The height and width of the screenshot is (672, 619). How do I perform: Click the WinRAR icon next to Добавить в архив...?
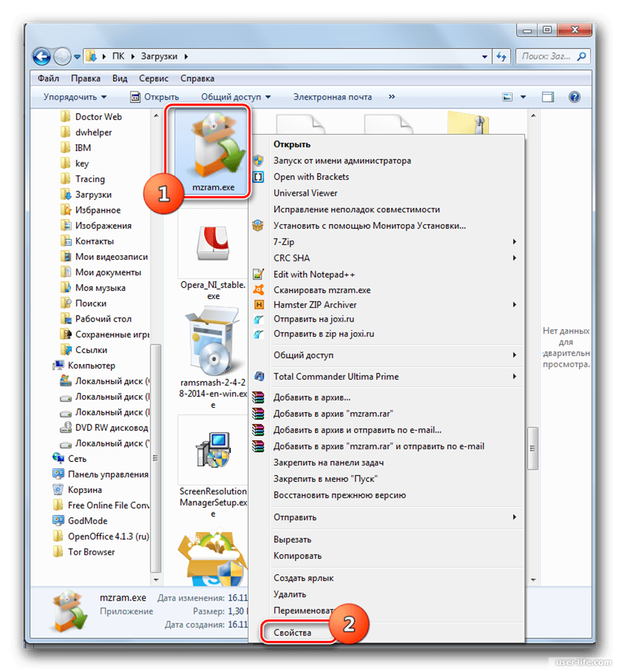258,397
